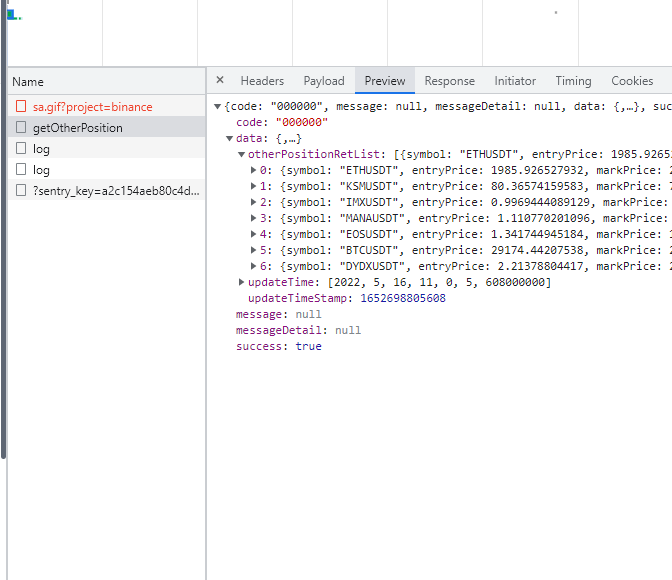Close the request details panel
The width and height of the screenshot is (672, 580).
[x=220, y=80]
